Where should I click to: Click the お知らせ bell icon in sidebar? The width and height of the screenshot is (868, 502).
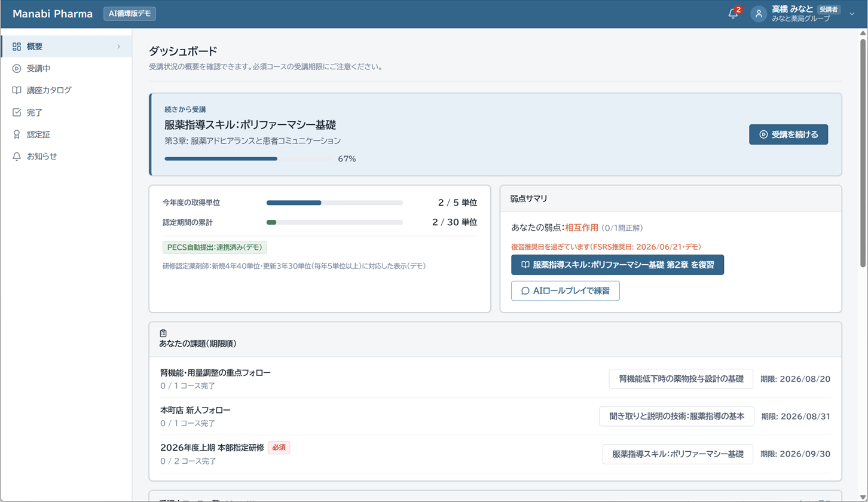[17, 156]
